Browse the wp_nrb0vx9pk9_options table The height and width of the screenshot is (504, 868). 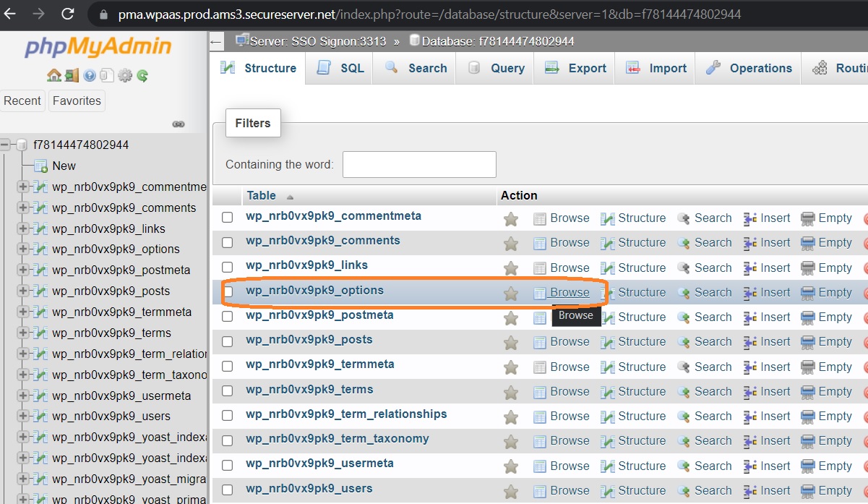(569, 292)
